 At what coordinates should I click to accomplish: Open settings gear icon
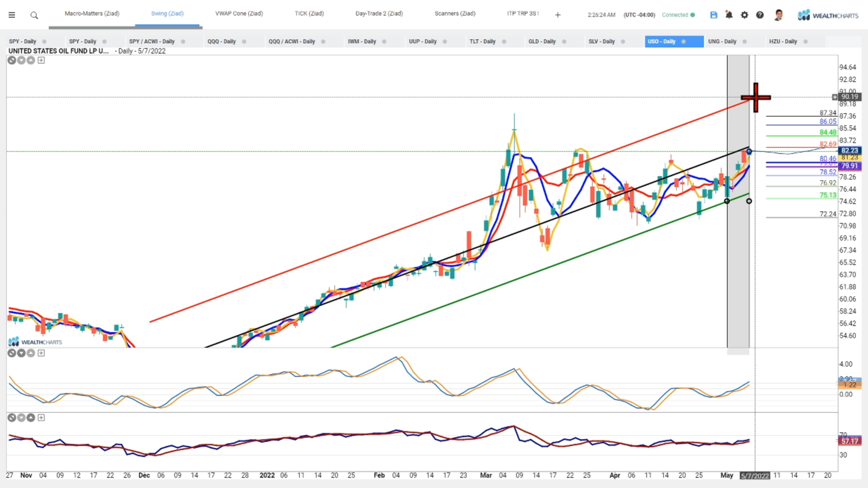745,15
